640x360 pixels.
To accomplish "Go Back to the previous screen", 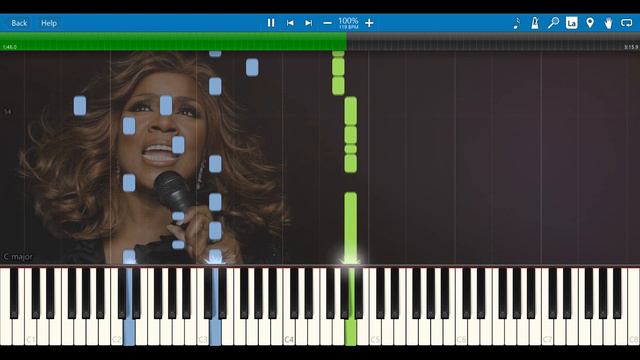I will point(19,23).
